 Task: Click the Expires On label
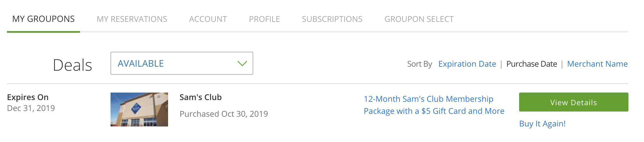(x=28, y=97)
